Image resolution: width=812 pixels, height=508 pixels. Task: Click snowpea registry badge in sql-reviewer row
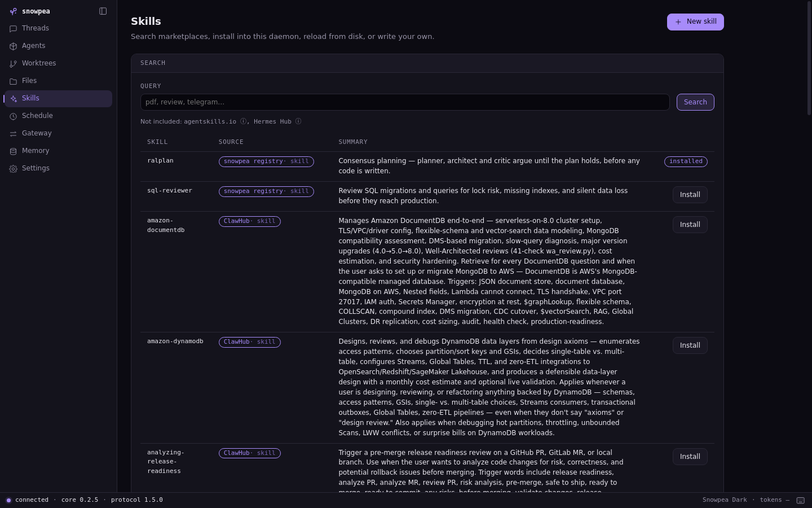(266, 191)
